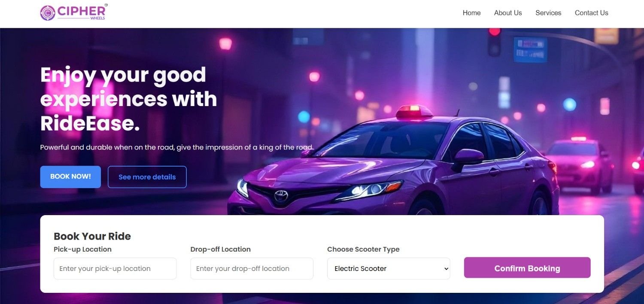Open See more details
644x304 pixels.
coord(147,177)
